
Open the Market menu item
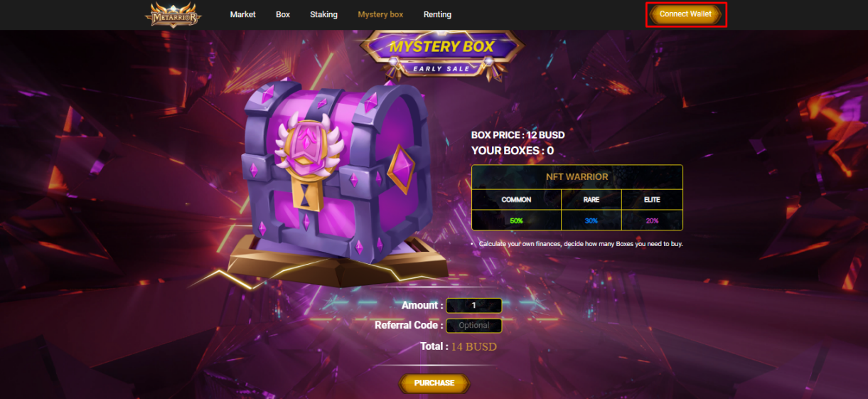(x=242, y=14)
